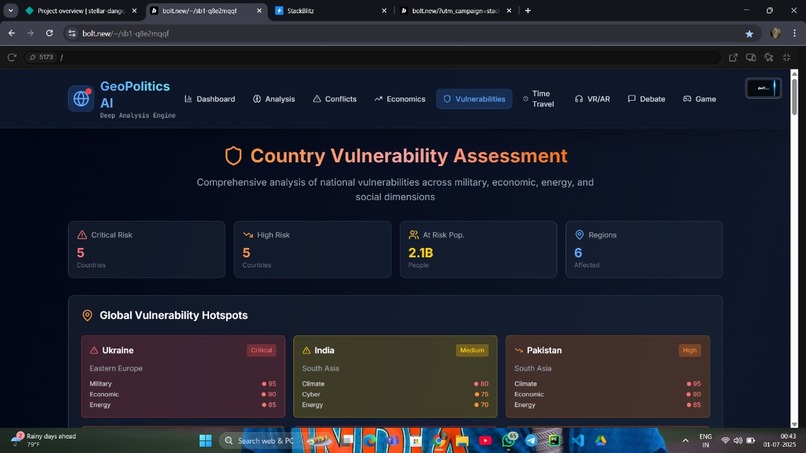Click the preview port 5173 selector

(41, 57)
